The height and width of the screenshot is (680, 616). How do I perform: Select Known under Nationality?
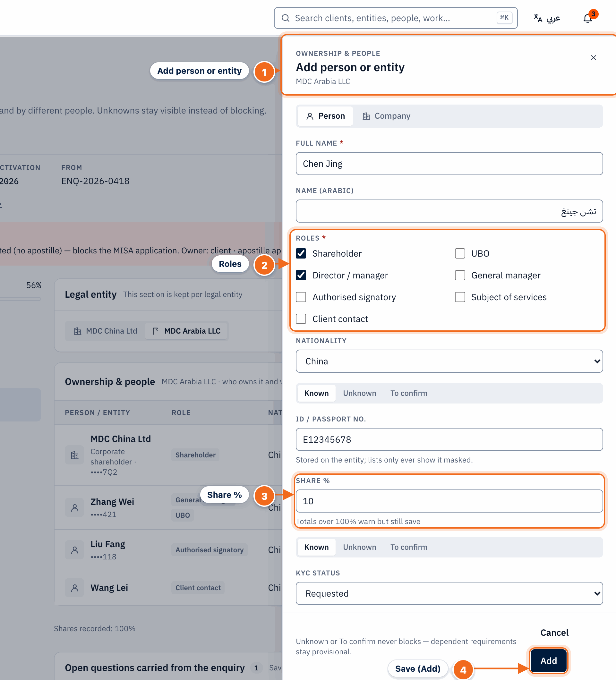(x=316, y=393)
